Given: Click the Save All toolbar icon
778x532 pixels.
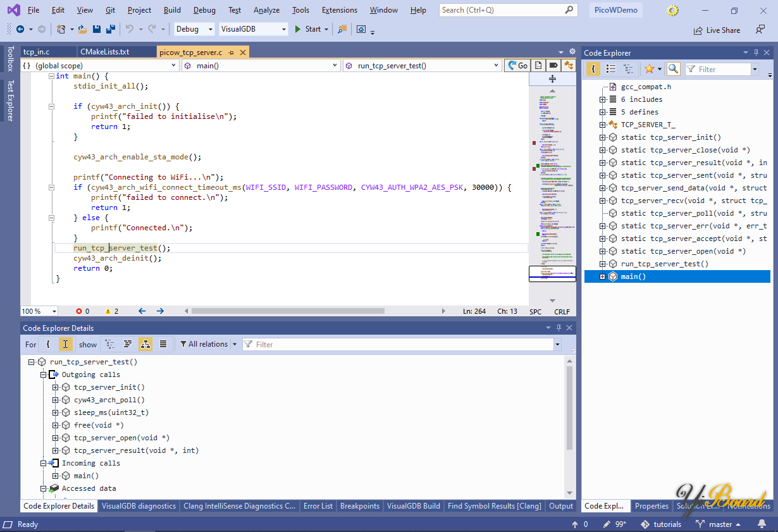Looking at the screenshot, I should click(110, 29).
